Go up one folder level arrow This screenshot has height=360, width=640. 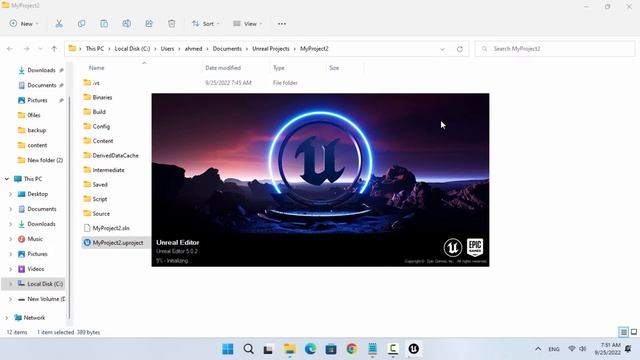point(54,49)
